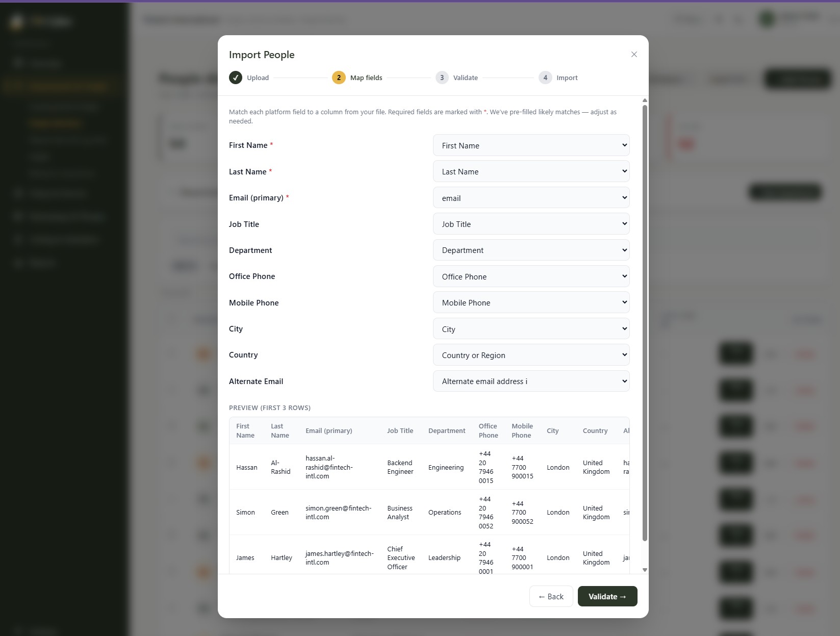
Task: Select the James first name cell
Action: (245, 557)
